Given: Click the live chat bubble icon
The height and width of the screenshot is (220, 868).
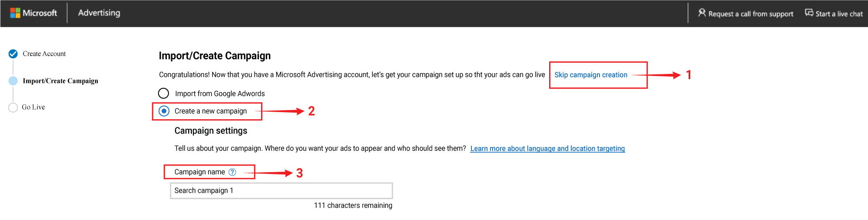Looking at the screenshot, I should click(x=809, y=13).
